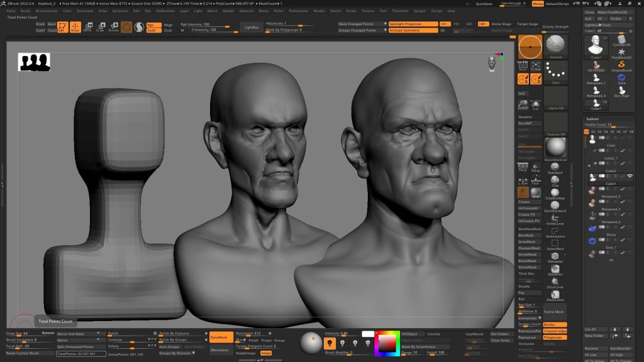Select the MaskLasso brush
644x362 pixels.
pyautogui.click(x=555, y=296)
